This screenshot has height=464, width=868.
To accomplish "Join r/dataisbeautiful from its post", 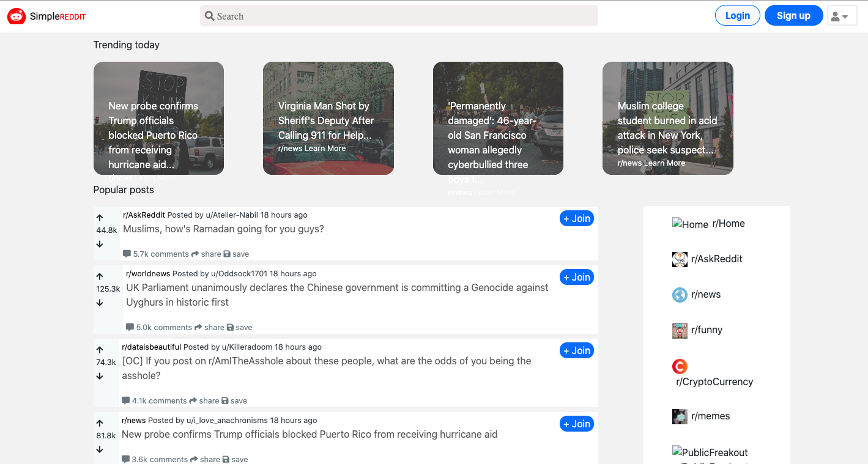I will coord(577,350).
